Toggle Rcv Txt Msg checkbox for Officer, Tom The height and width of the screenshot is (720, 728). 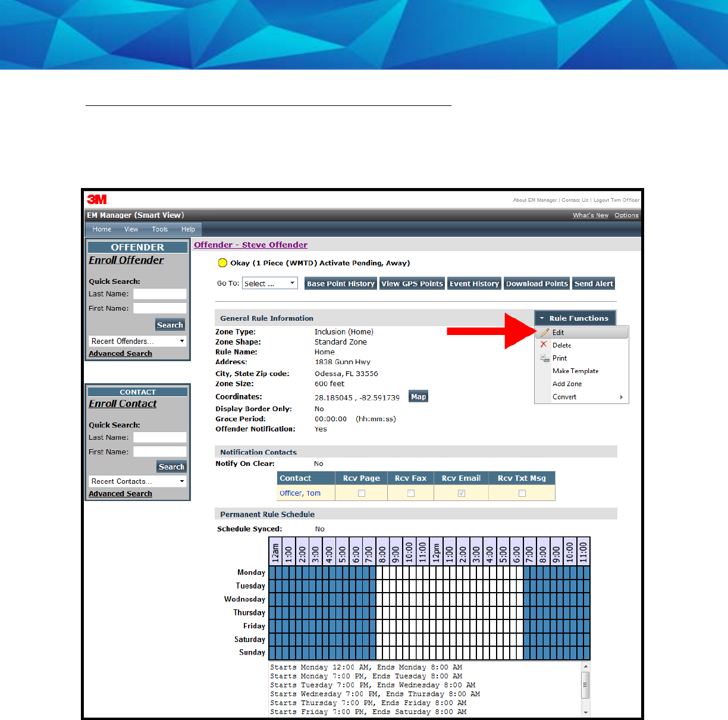pos(522,493)
